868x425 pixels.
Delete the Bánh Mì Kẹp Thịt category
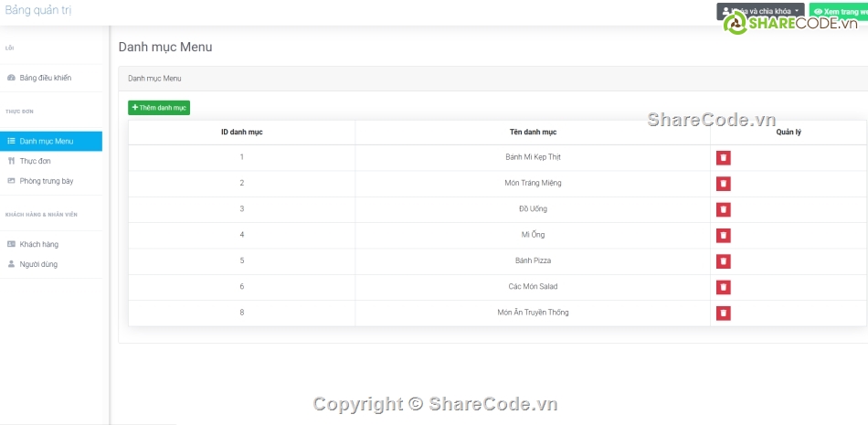(723, 158)
